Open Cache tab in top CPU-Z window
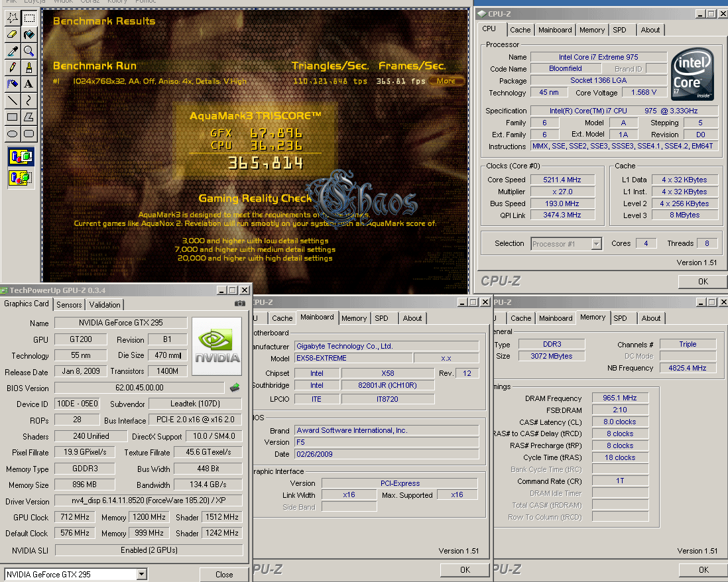The width and height of the screenshot is (728, 582). pyautogui.click(x=520, y=30)
